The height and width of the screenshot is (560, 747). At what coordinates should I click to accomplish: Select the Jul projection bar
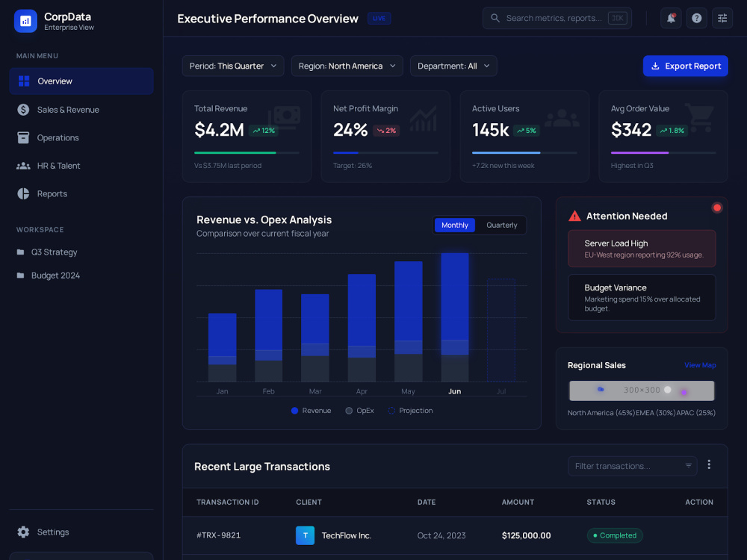tap(500, 331)
